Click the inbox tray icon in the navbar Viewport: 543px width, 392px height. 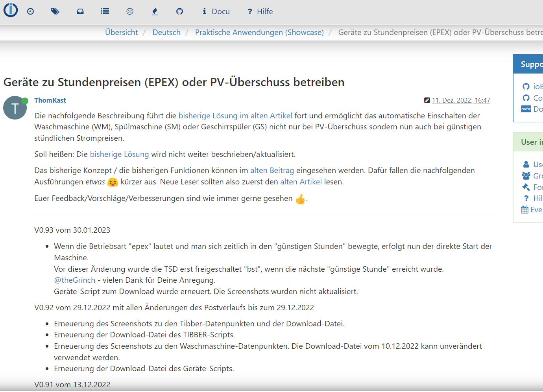(80, 11)
